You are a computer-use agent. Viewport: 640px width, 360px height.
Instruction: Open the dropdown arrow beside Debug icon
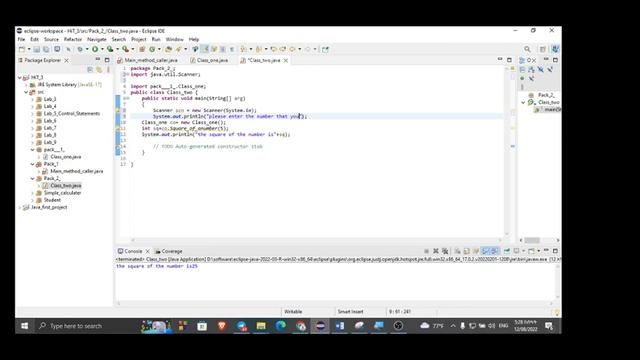[x=87, y=49]
